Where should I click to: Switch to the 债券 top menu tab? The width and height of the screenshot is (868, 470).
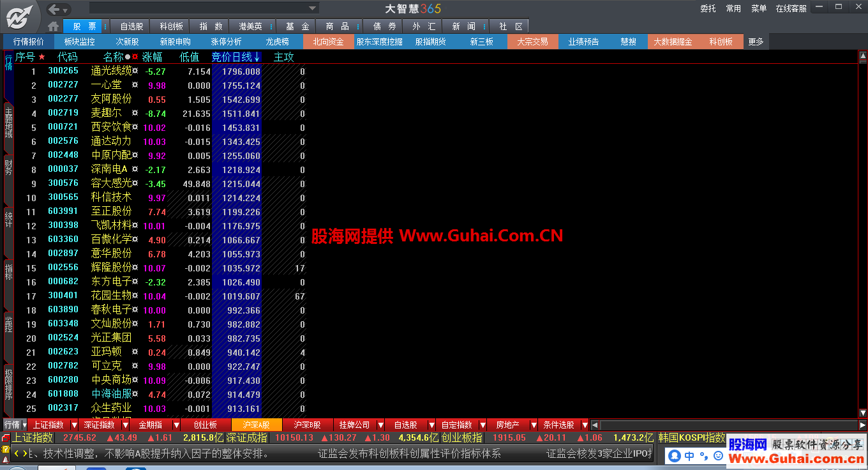point(384,26)
